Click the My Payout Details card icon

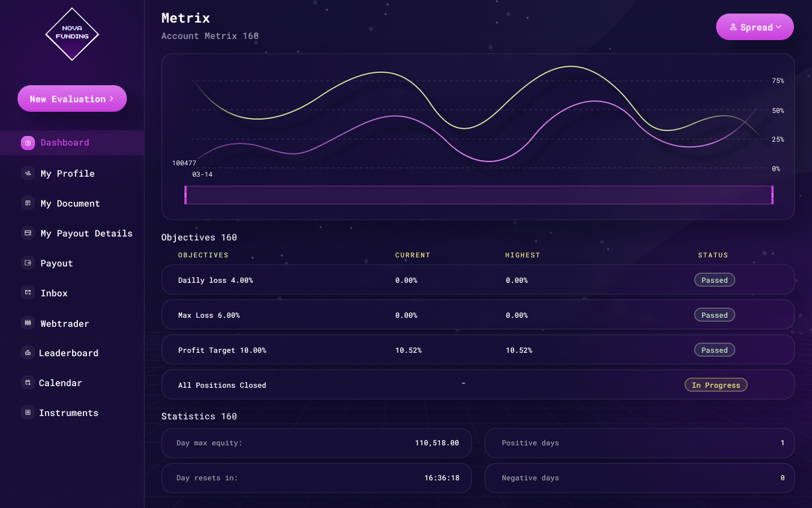[x=28, y=233]
